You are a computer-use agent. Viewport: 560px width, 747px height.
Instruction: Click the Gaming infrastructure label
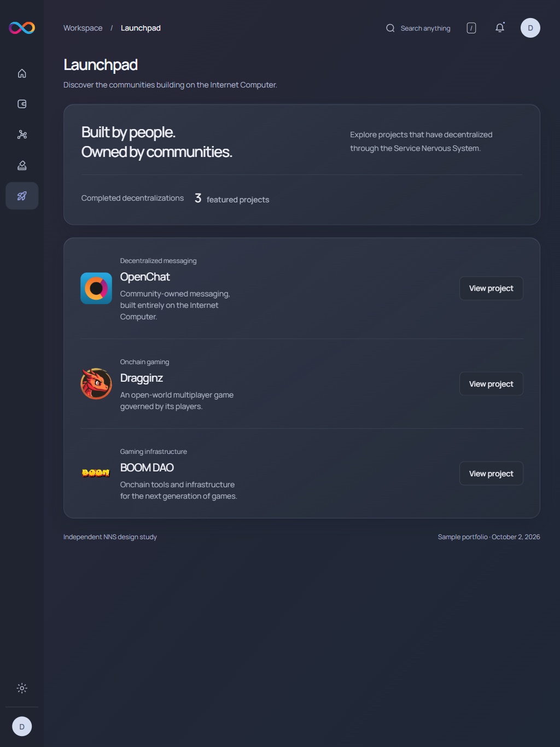(x=154, y=452)
